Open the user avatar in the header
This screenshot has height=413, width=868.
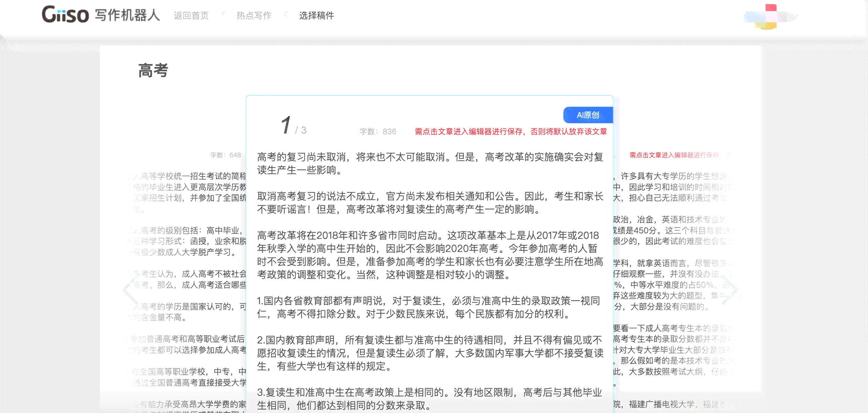(x=770, y=17)
